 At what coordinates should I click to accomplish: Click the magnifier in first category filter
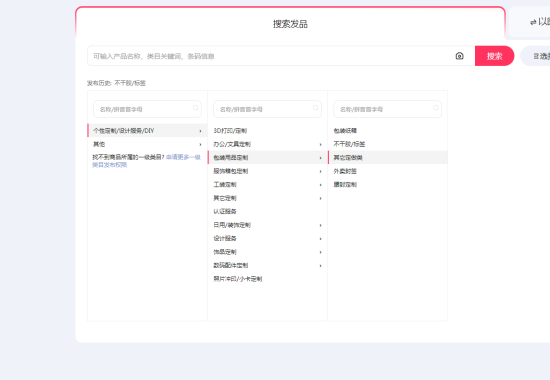click(195, 108)
